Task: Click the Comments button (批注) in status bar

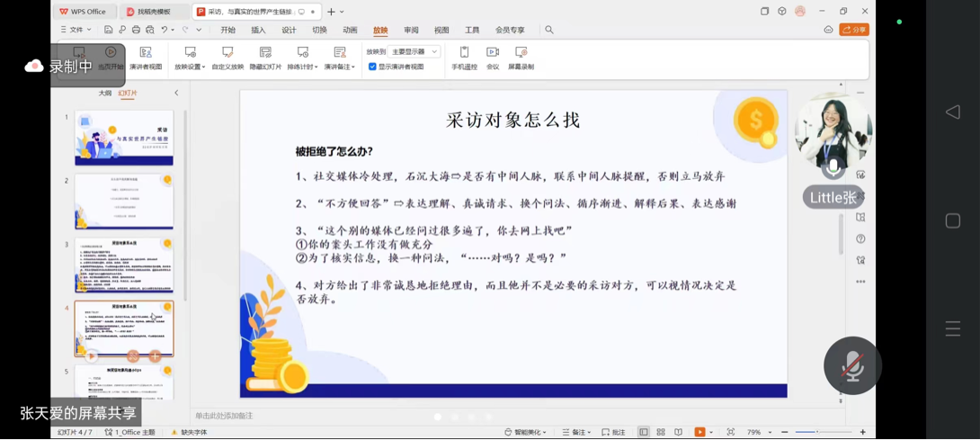Action: (613, 433)
